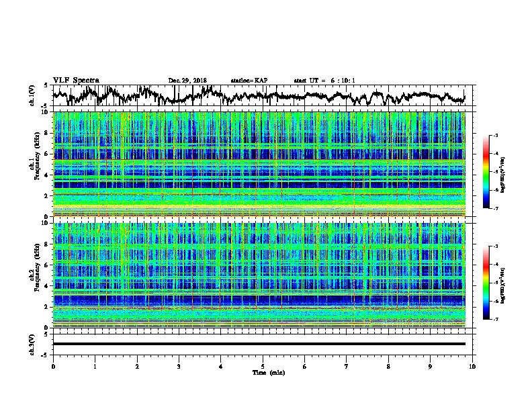The width and height of the screenshot is (532, 411).
Task: Click the 'station=KAP' label
Action: coord(249,81)
